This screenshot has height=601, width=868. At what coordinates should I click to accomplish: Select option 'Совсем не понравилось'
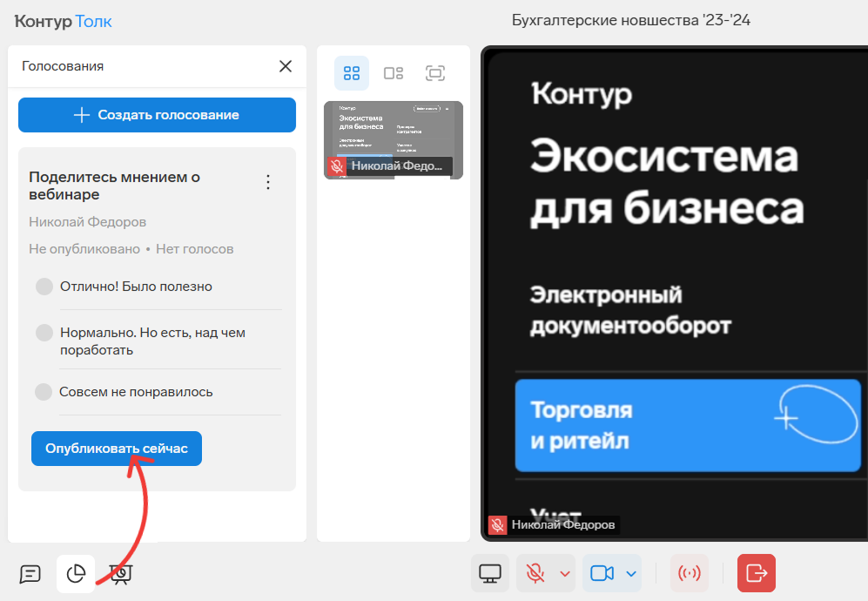point(44,392)
